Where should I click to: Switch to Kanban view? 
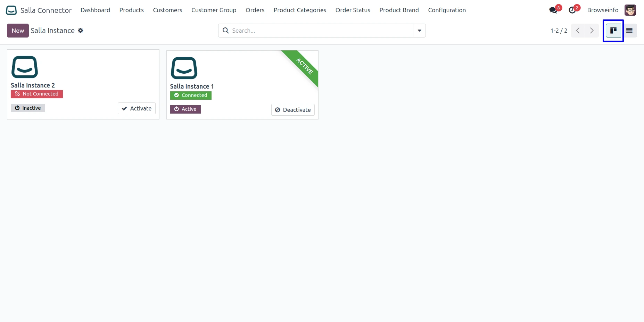coord(613,31)
